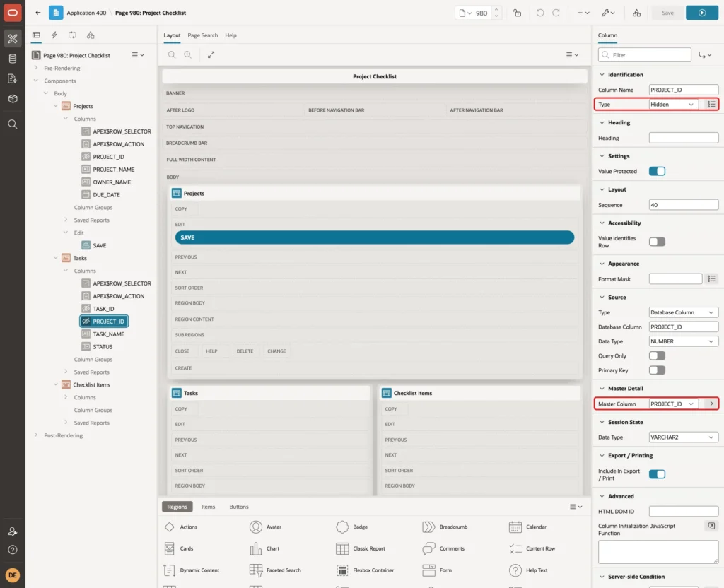Switch gallery to Buttons tab
Viewport: 724px width, 588px height.
coord(239,507)
